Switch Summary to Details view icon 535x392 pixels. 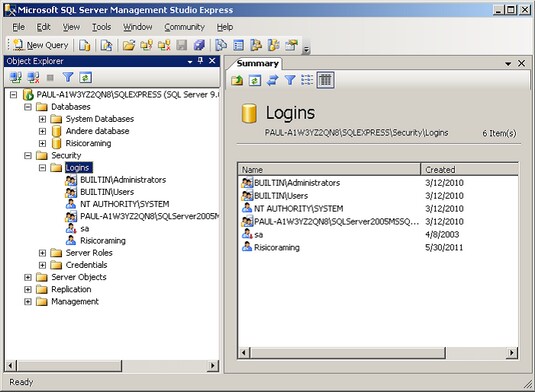pyautogui.click(x=325, y=80)
